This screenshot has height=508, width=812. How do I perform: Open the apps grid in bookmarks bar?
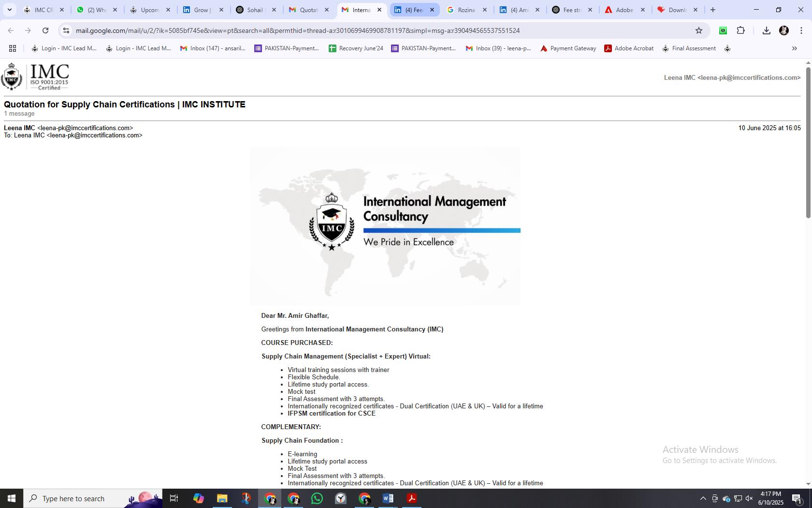tap(13, 48)
